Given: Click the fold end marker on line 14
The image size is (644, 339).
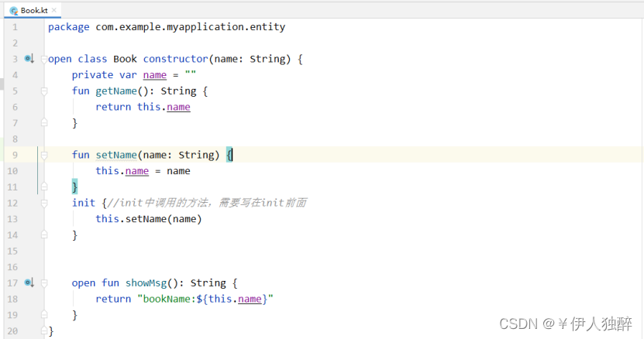Looking at the screenshot, I should click(x=44, y=235).
